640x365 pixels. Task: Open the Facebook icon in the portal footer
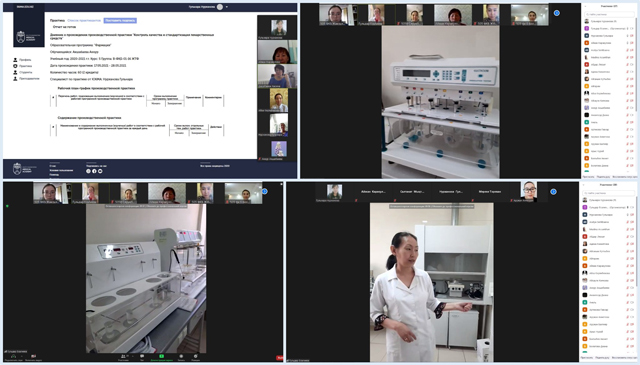[x=94, y=171]
